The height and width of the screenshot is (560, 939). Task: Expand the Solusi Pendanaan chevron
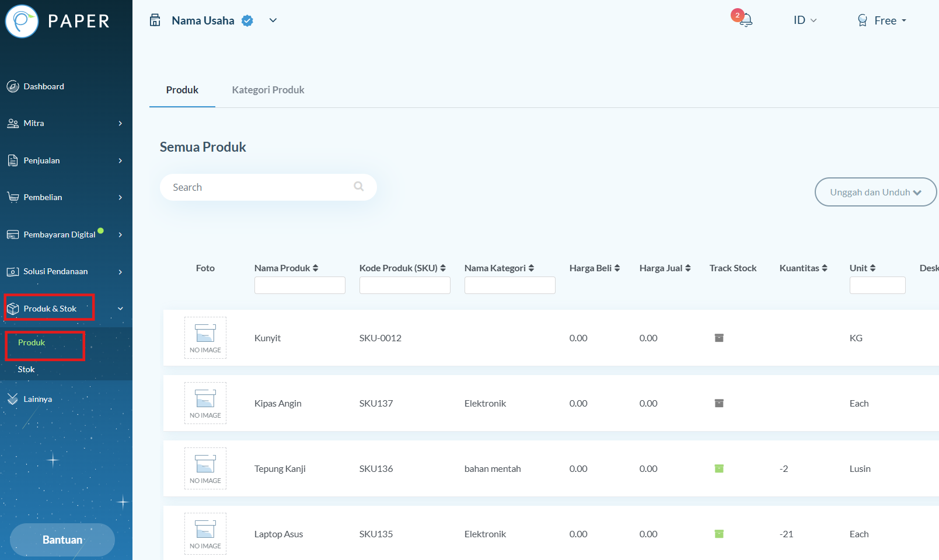click(120, 271)
